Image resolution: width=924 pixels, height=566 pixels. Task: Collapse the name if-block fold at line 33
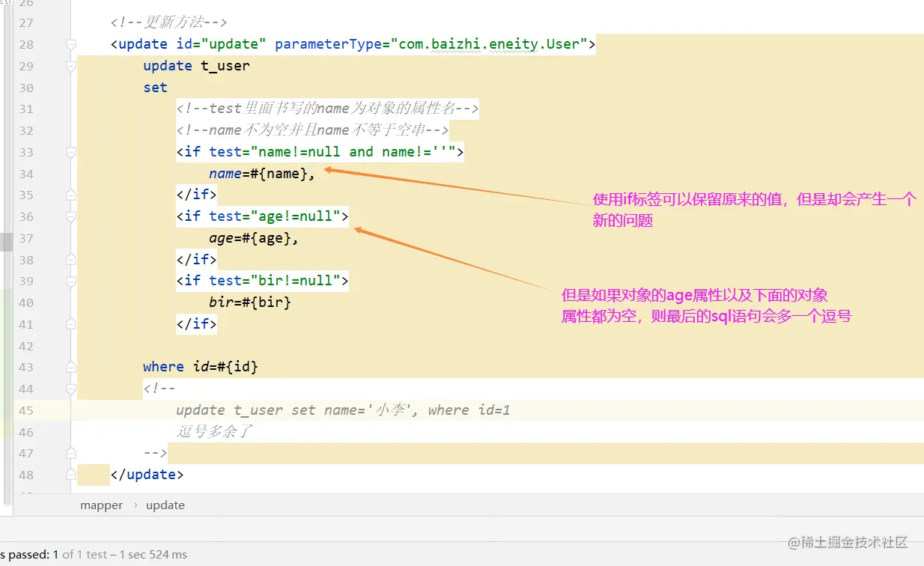click(71, 152)
